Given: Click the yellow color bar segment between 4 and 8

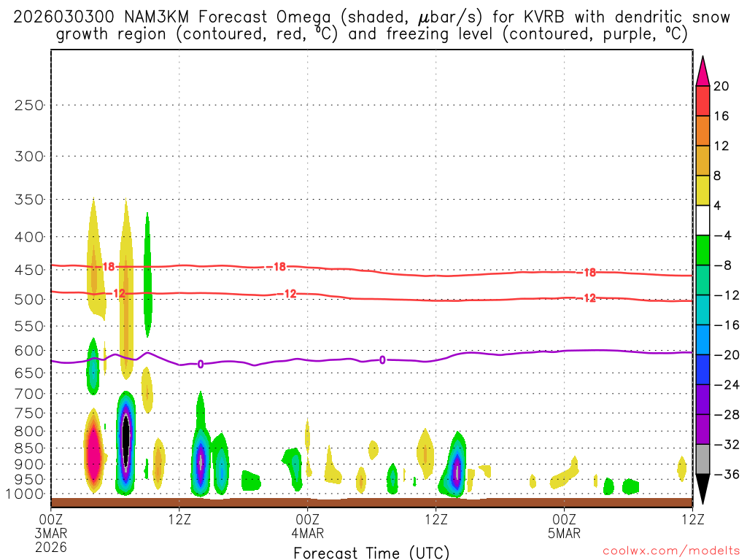Looking at the screenshot, I should pyautogui.click(x=703, y=190).
